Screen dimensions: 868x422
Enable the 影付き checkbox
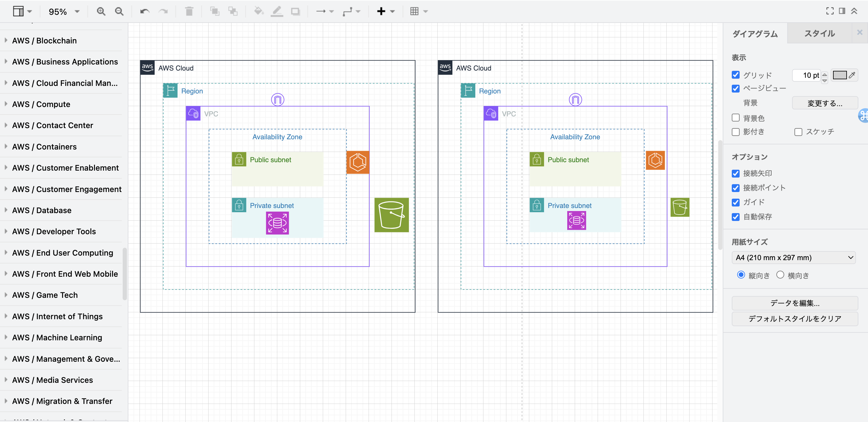[736, 132]
